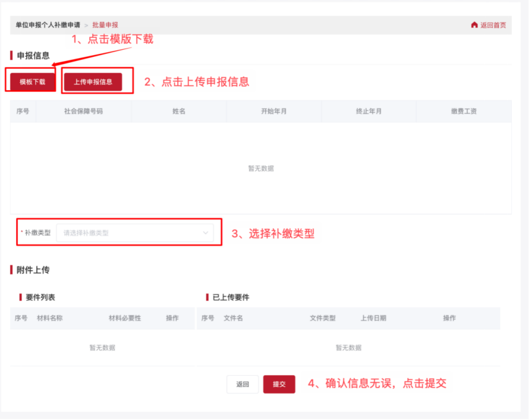529x420 pixels.
Task: Click the 返回 button to go back
Action: [x=242, y=384]
